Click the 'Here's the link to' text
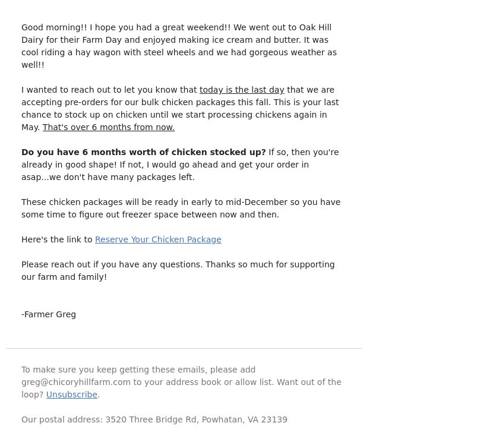Image resolution: width=480 pixels, height=448 pixels. [x=57, y=239]
